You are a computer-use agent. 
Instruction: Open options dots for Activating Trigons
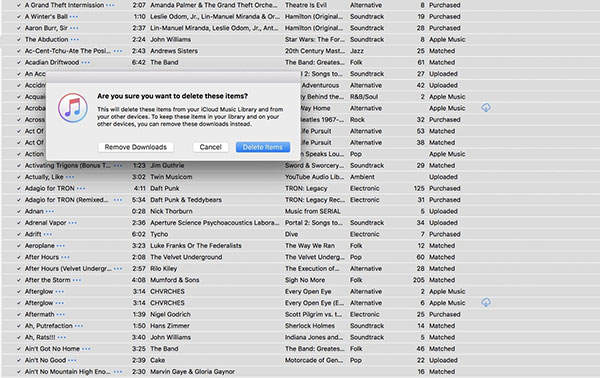pos(118,166)
